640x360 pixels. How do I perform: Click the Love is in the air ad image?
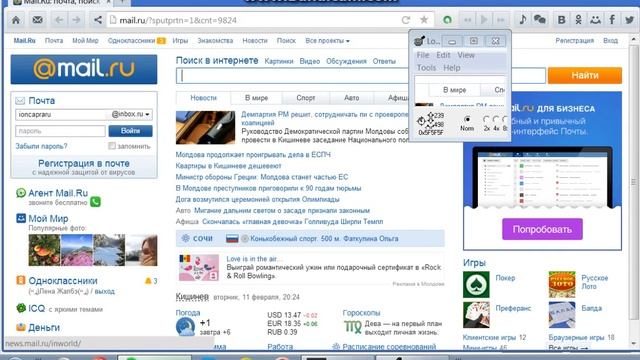coord(199,268)
